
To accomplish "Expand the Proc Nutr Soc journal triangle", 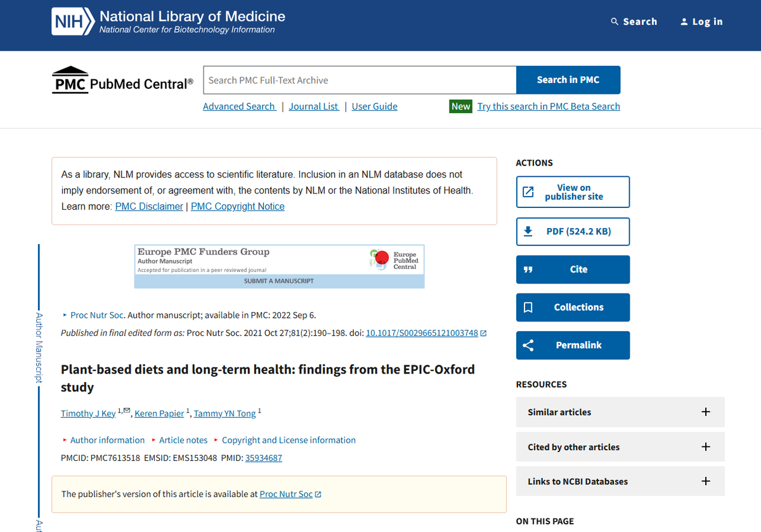I will (x=65, y=315).
